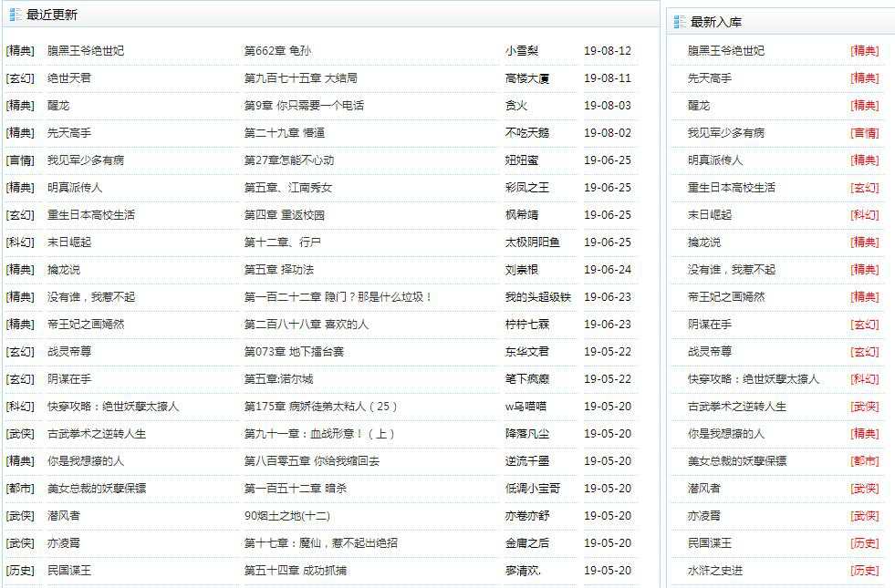
Task: Open 阴谋在手 in the 最新入库 list
Action: tap(710, 325)
